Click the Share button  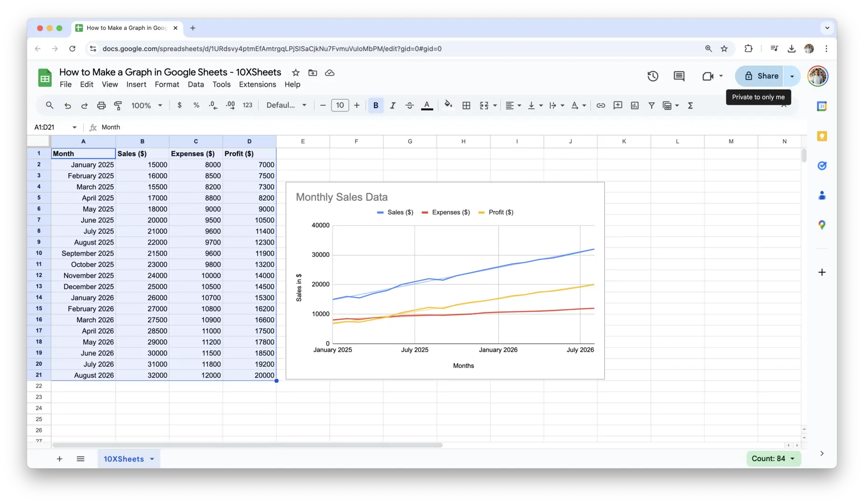coord(760,76)
